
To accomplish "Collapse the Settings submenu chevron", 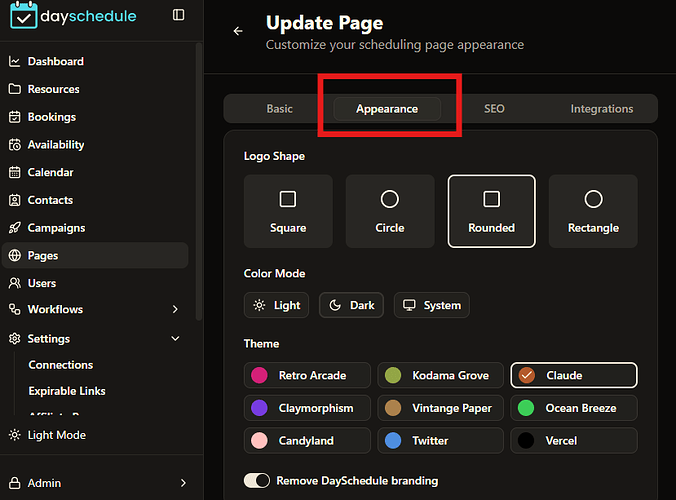I will [175, 339].
